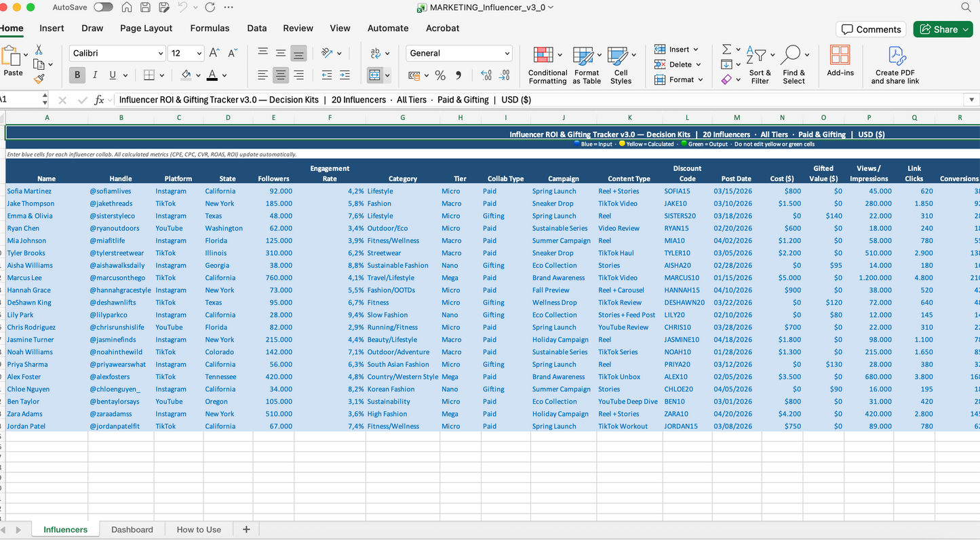This screenshot has width=980, height=540.
Task: Click Format cells button
Action: point(679,79)
